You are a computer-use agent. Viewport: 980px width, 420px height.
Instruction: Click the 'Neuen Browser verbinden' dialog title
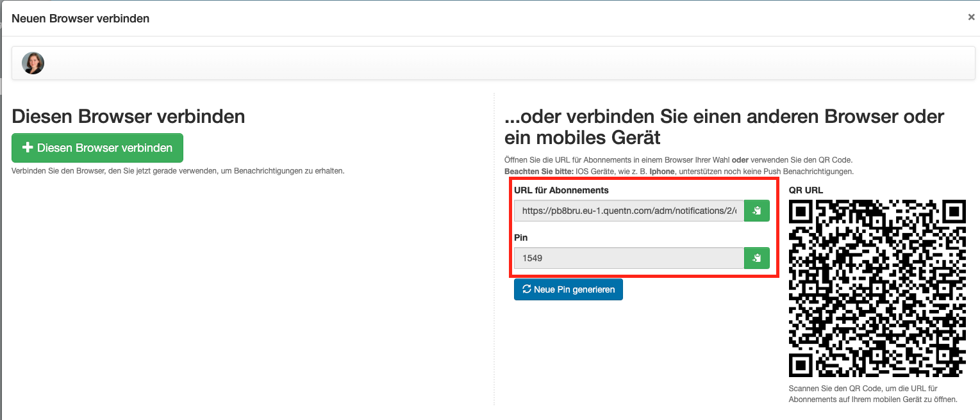tap(81, 19)
